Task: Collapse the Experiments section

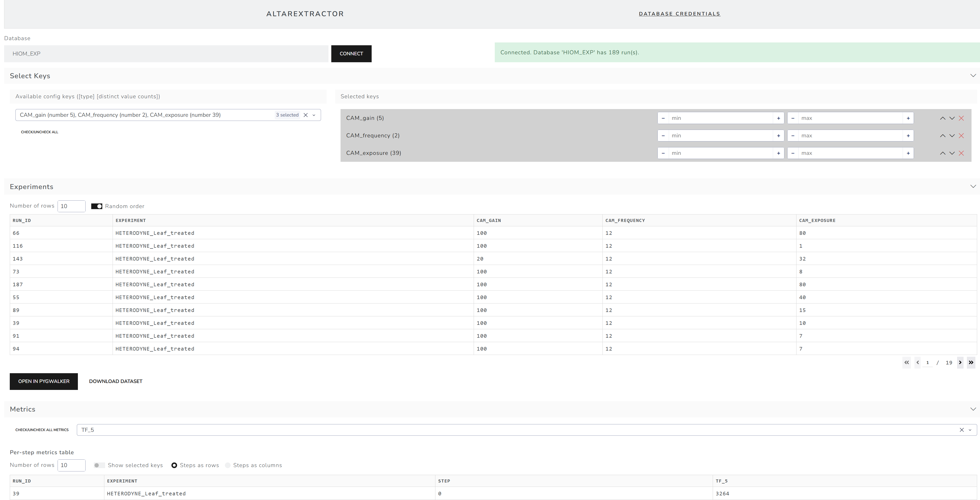Action: [x=973, y=186]
